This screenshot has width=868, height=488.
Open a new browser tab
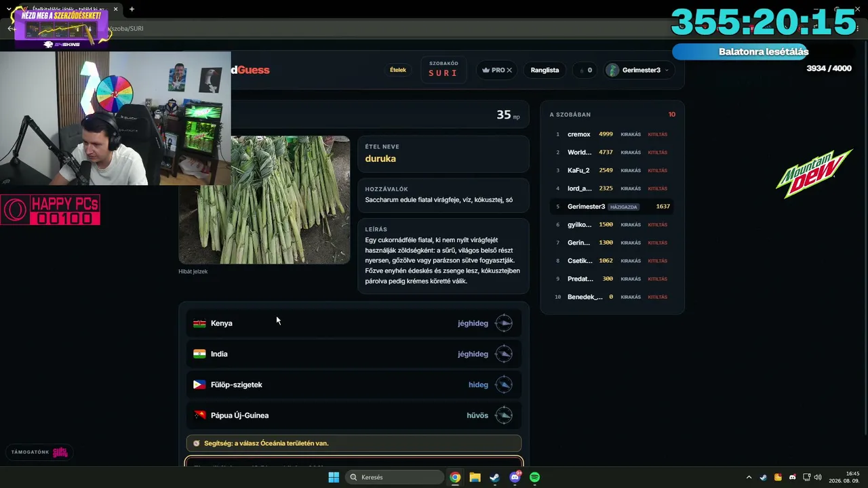click(x=132, y=9)
